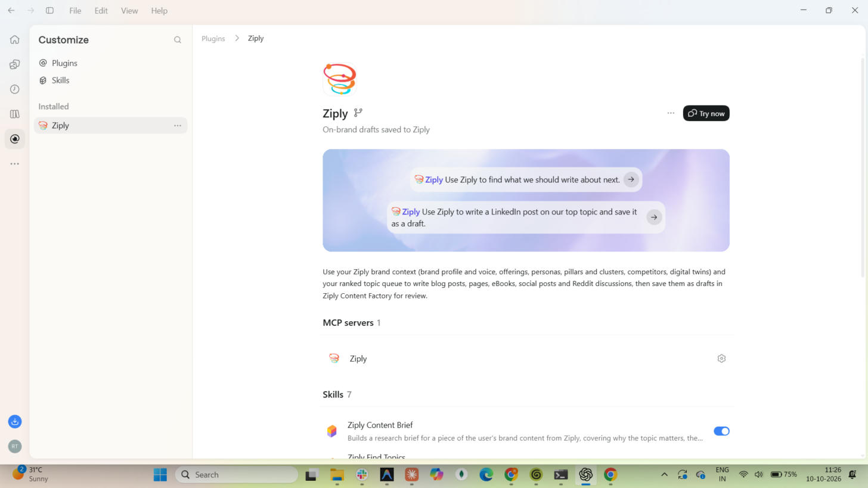Click the branch icon next to Ziply title

click(x=358, y=113)
